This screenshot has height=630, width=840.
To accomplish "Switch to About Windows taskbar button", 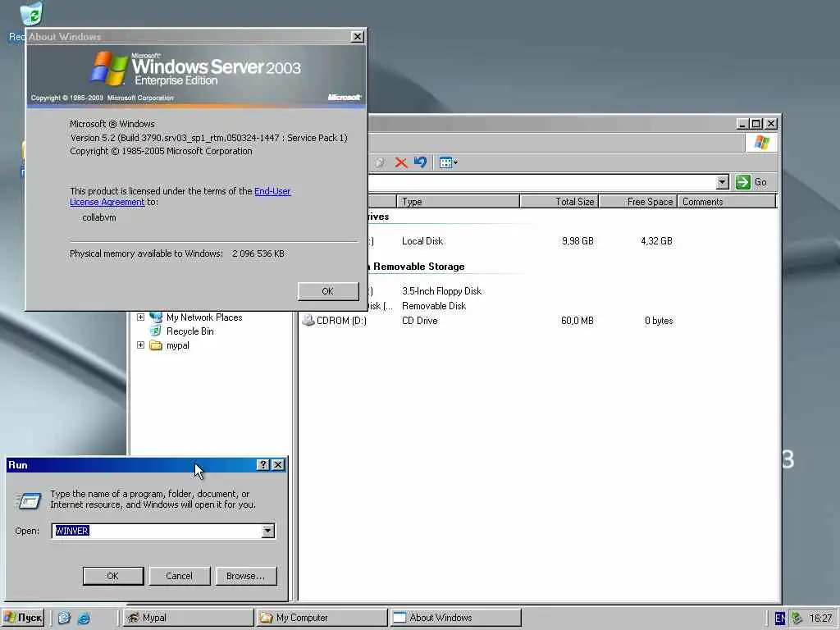I will [x=455, y=618].
